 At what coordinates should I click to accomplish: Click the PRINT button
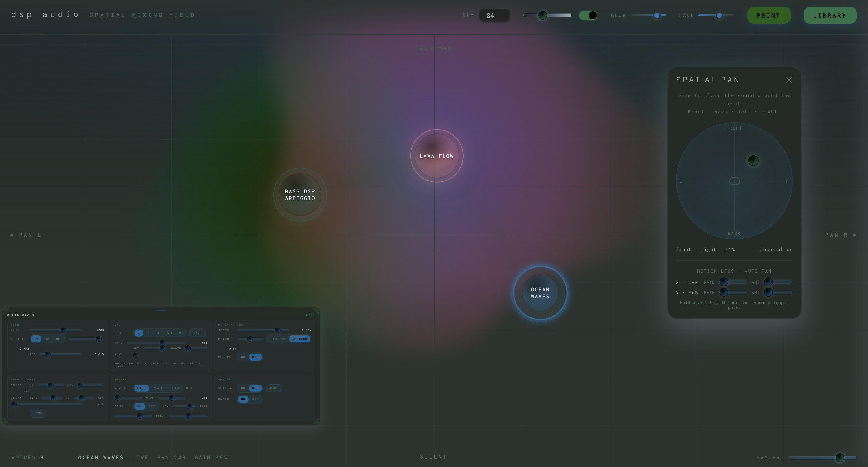[768, 16]
